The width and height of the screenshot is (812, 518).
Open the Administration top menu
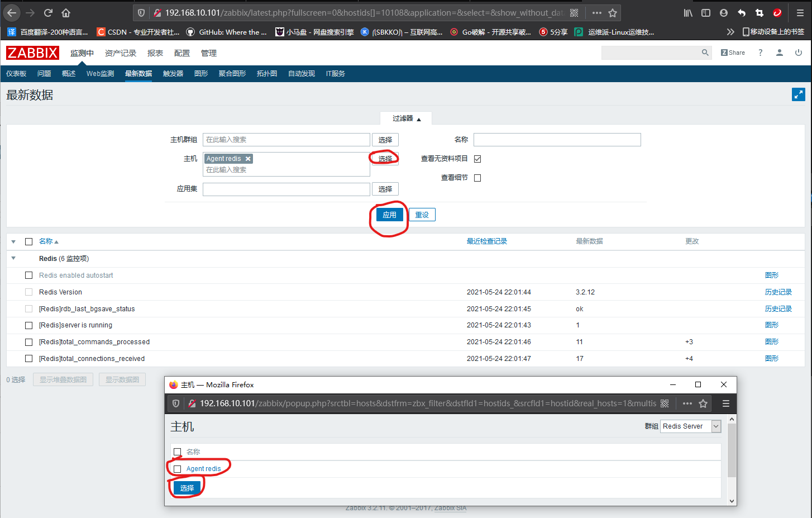click(x=209, y=53)
